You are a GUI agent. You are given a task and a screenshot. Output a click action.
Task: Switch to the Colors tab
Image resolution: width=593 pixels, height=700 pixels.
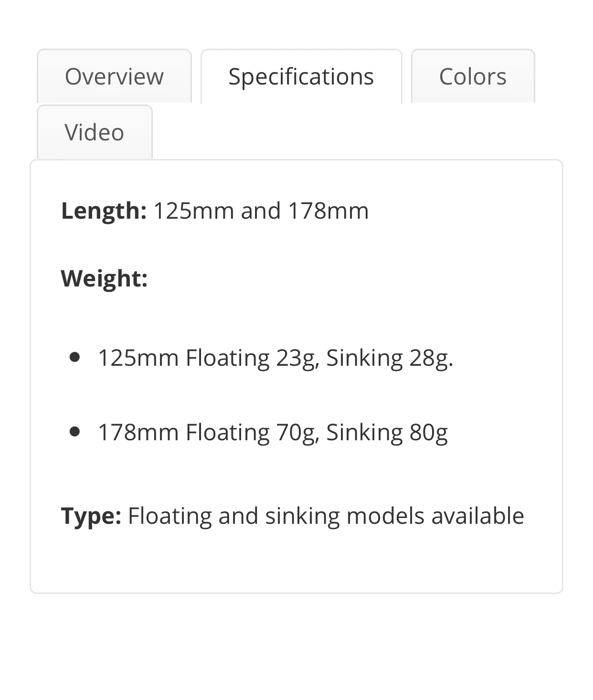[x=473, y=76]
